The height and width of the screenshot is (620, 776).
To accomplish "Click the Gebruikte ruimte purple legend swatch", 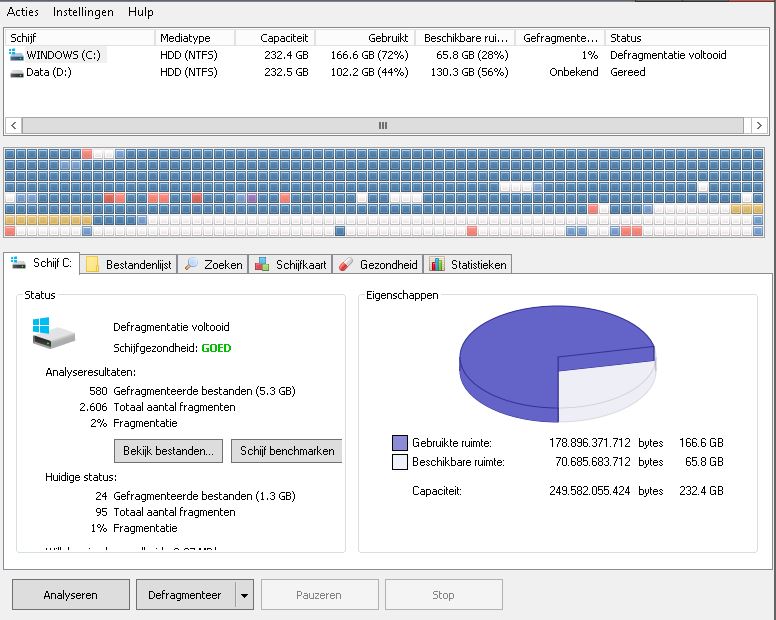I will click(400, 443).
